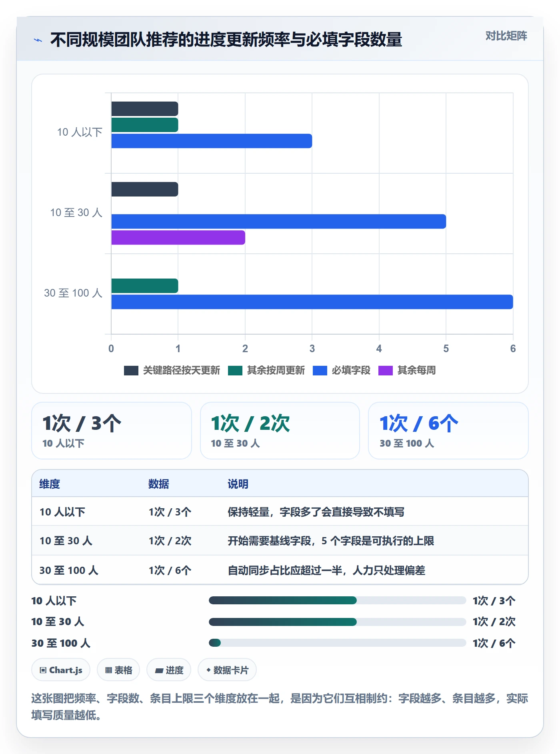Screen dimensions: 560x754
Task: Click the 10 至 30 人 row in the table
Action: [280, 541]
